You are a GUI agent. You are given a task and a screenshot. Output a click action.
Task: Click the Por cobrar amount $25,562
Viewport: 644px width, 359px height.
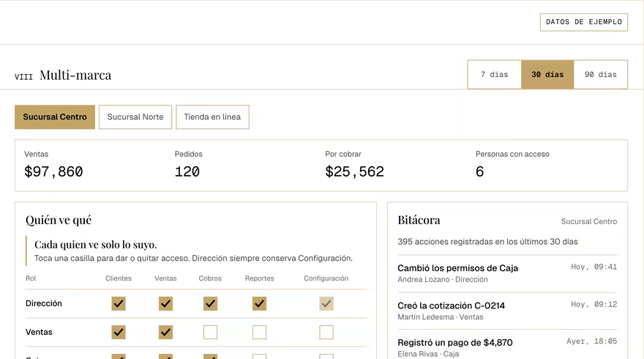point(354,171)
